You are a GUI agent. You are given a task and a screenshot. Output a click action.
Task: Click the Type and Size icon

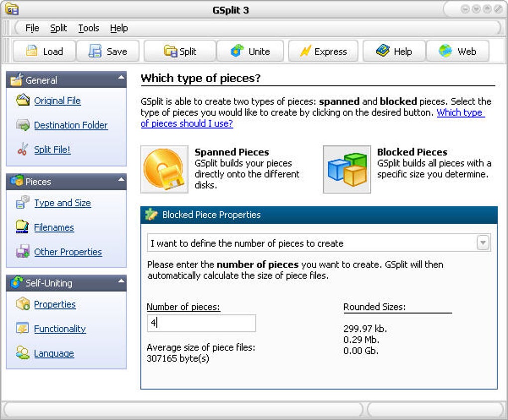click(x=23, y=202)
